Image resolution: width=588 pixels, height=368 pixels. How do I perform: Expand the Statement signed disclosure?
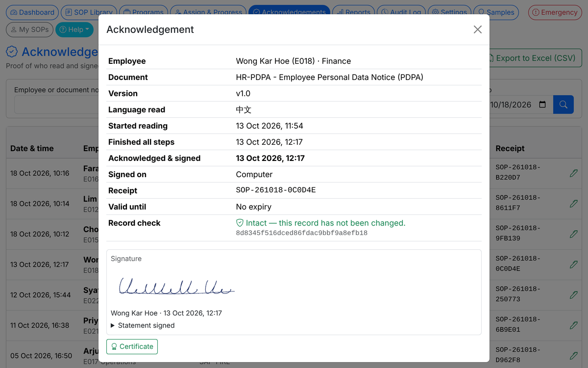[x=143, y=325]
